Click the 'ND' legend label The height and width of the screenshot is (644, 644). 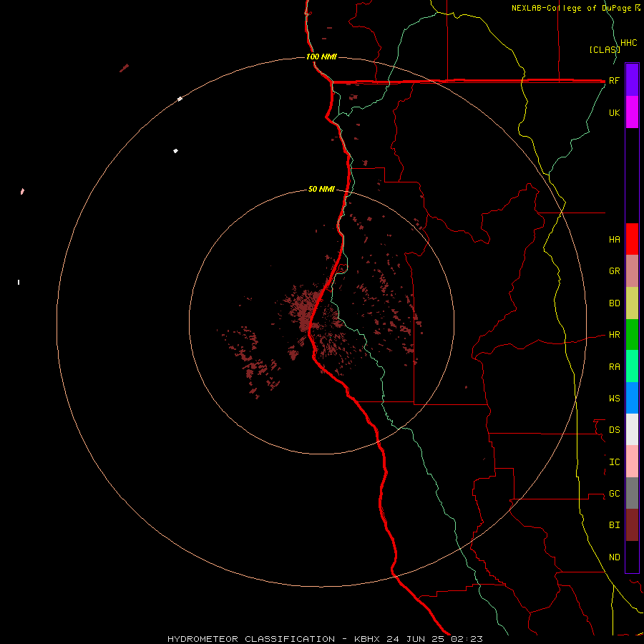[614, 557]
